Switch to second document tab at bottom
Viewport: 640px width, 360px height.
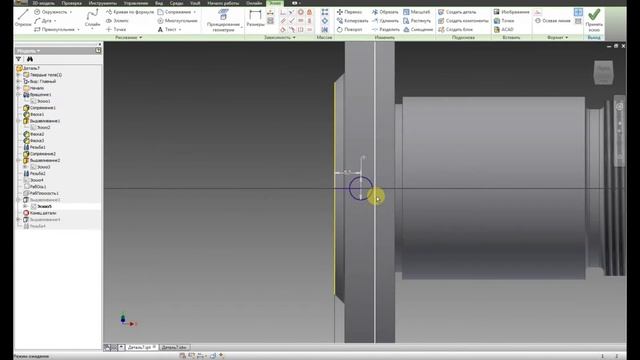[174, 347]
